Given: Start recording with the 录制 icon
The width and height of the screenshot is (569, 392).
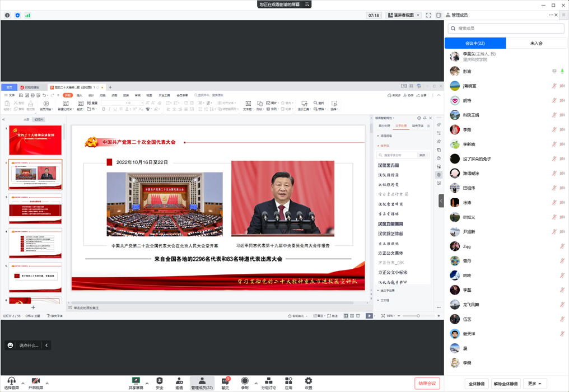Looking at the screenshot, I should [245, 381].
